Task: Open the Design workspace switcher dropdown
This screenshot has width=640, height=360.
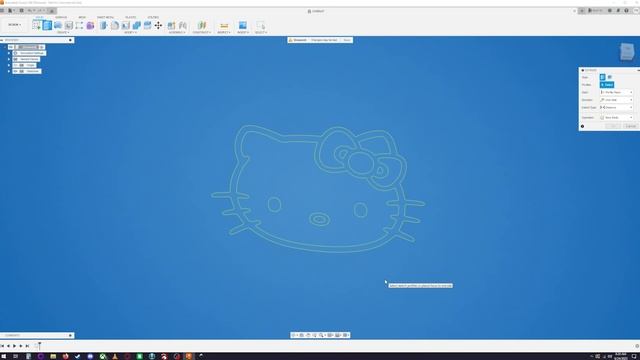Action: click(x=15, y=25)
